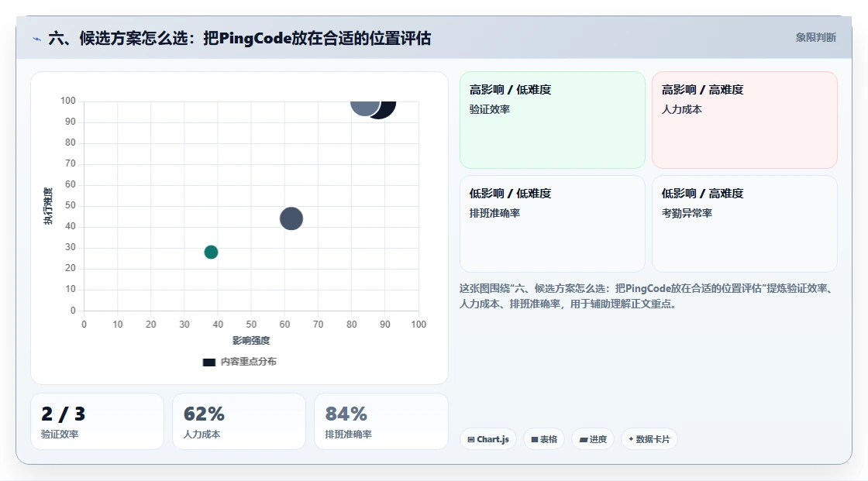Click the 100 label on the y-axis
This screenshot has height=481, width=868.
pos(68,101)
